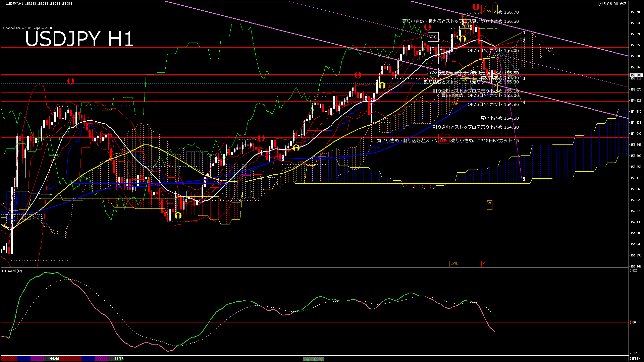Click the 153.110 price scale value
This screenshot has height=362, width=644.
pos(636,178)
